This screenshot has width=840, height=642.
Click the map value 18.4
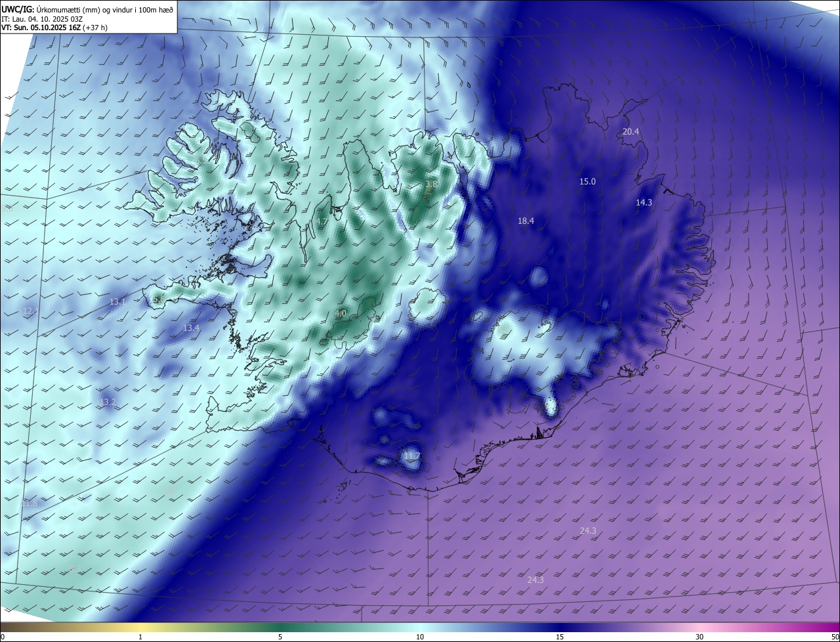point(526,221)
